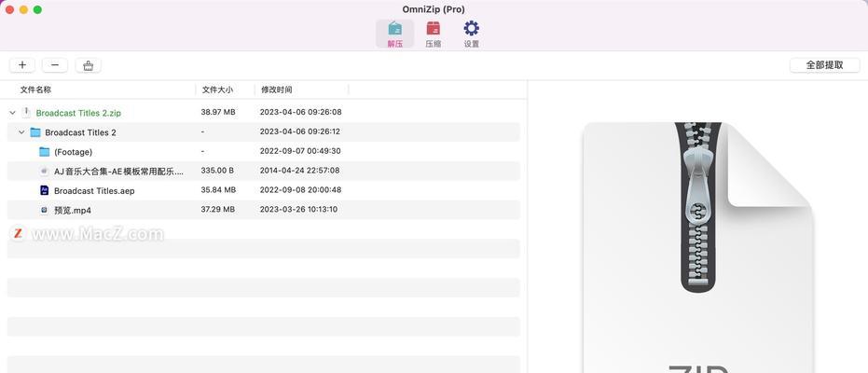Image resolution: width=868 pixels, height=373 pixels.
Task: Click the plus button to add an archive
Action: tap(22, 65)
